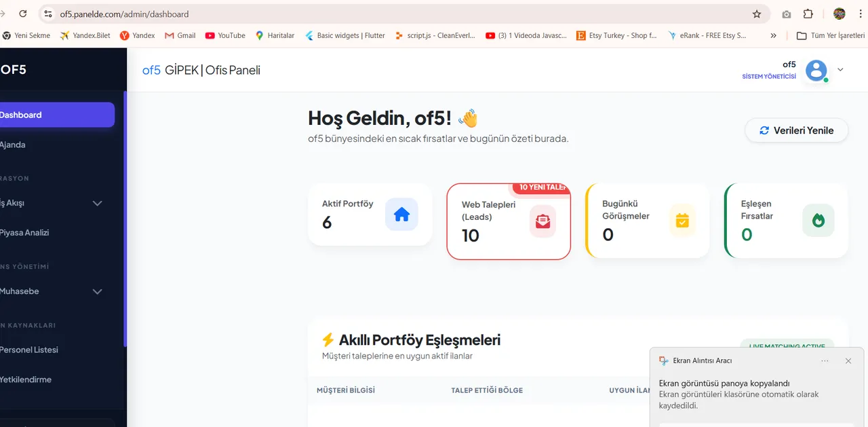Open the browser extensions puzzle icon
This screenshot has height=427, width=868.
pyautogui.click(x=808, y=14)
